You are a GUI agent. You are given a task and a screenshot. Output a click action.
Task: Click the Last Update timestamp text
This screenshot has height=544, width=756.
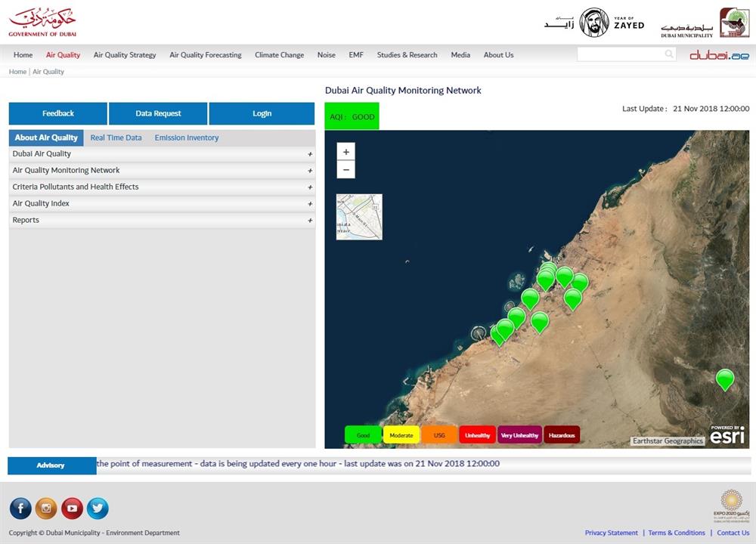pyautogui.click(x=686, y=109)
